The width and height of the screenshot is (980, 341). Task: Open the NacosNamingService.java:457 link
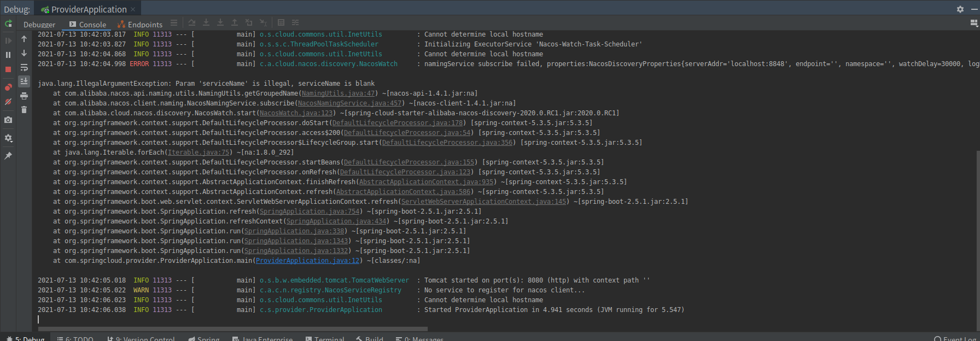350,103
